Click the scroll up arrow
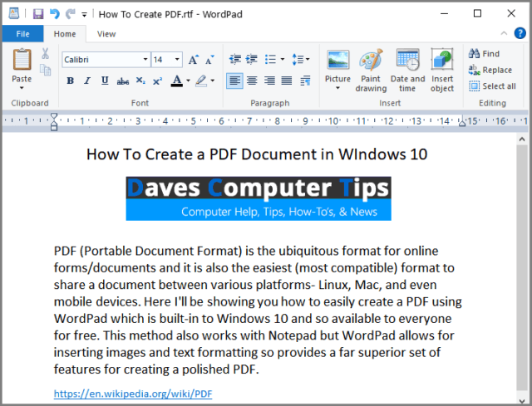The width and height of the screenshot is (532, 406). coord(522,139)
